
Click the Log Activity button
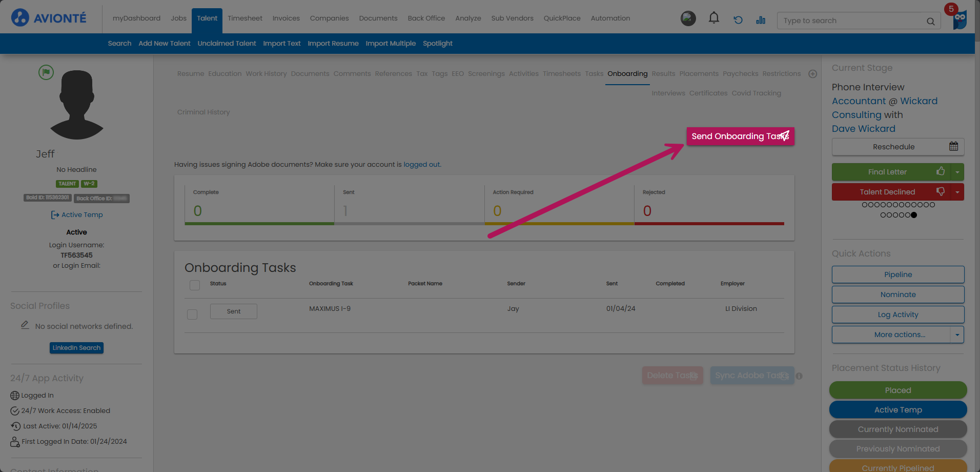pos(898,314)
